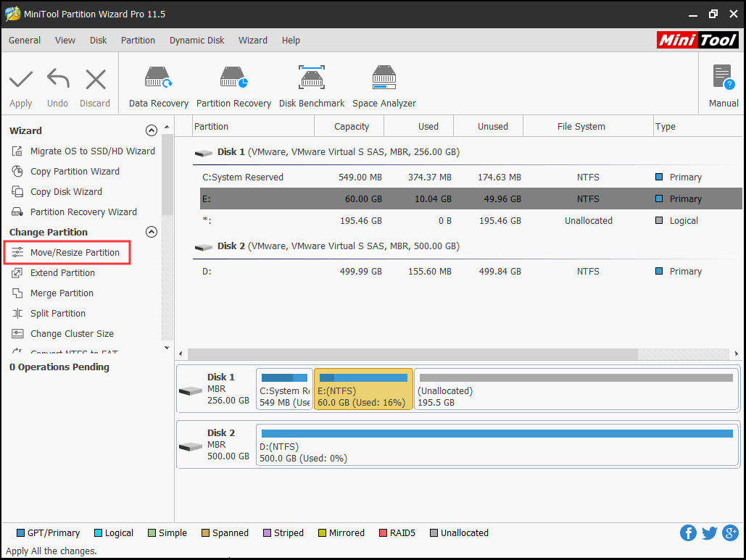This screenshot has width=746, height=560.
Task: Choose Migrate OS to SSD/HD Wizard
Action: pyautogui.click(x=92, y=151)
